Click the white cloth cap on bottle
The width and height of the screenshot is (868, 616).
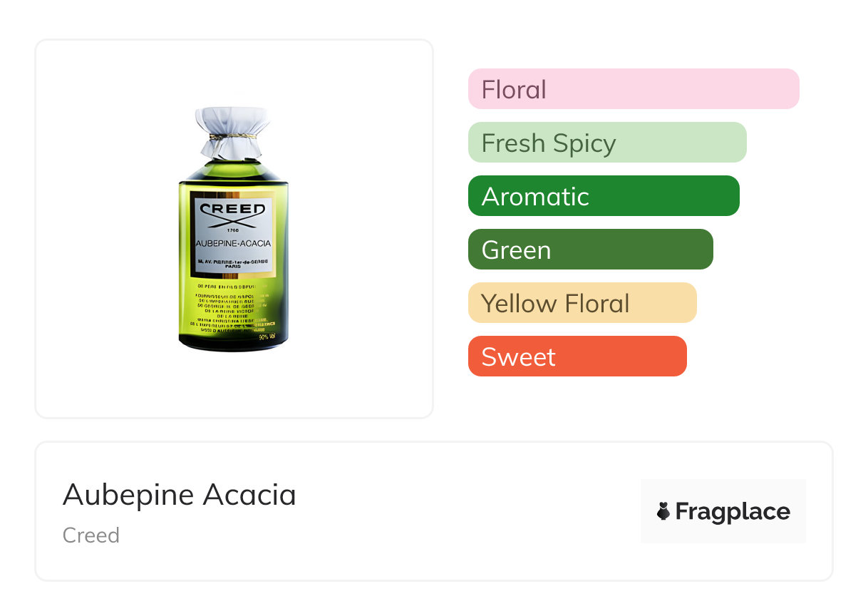(x=233, y=123)
